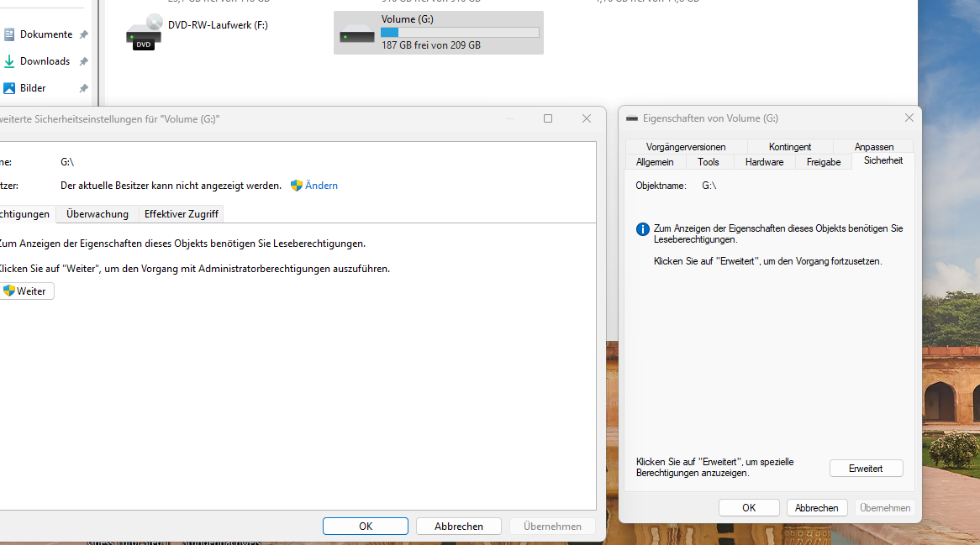This screenshot has width=980, height=545.
Task: Click the shield icon next to Ändern
Action: click(296, 186)
